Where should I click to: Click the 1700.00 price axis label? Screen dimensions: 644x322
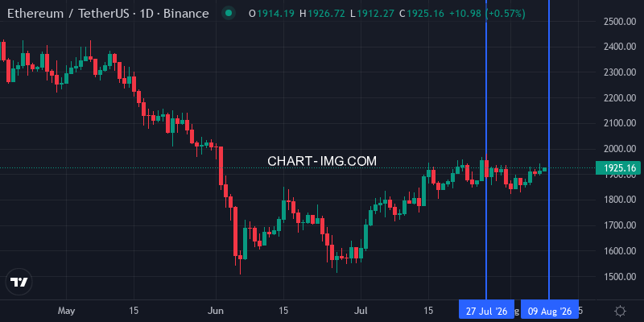tap(620, 225)
